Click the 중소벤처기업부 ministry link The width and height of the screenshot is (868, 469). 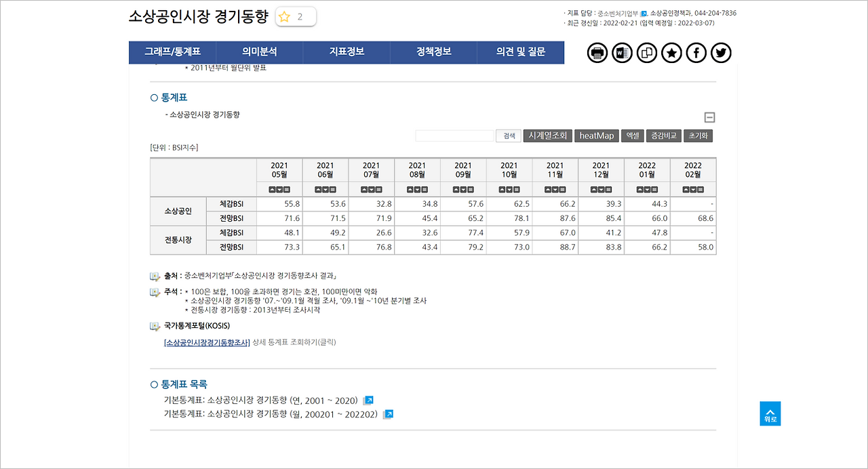tap(618, 13)
